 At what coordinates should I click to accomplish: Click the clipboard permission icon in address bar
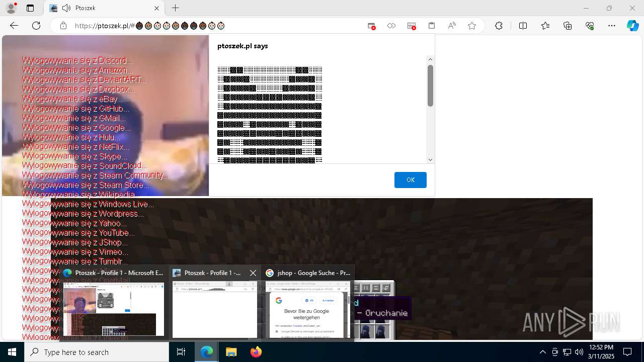click(x=432, y=26)
